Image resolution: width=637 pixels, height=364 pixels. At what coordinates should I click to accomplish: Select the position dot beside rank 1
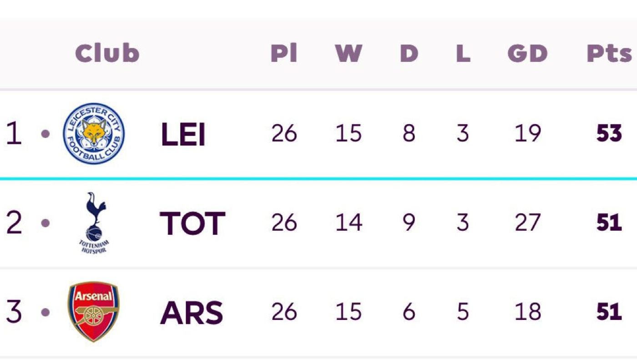(x=45, y=134)
